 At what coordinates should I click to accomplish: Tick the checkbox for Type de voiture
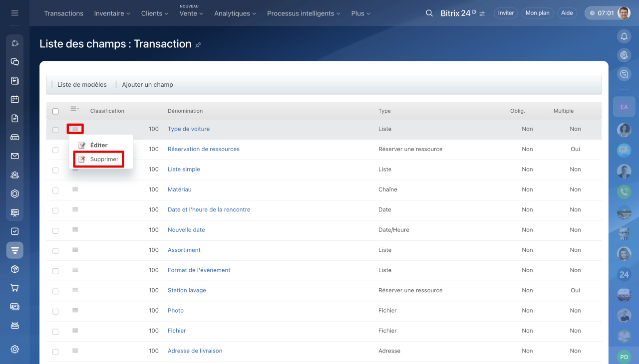(55, 130)
